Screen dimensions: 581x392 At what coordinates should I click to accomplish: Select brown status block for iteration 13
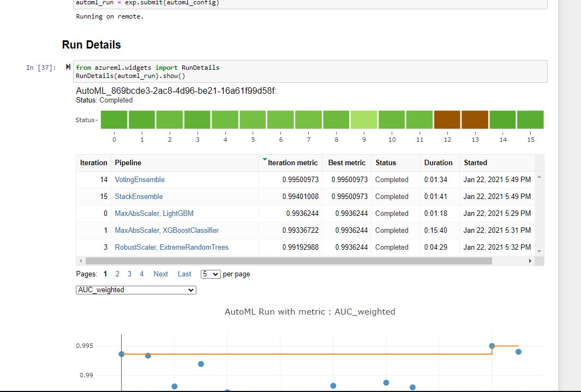pyautogui.click(x=475, y=119)
